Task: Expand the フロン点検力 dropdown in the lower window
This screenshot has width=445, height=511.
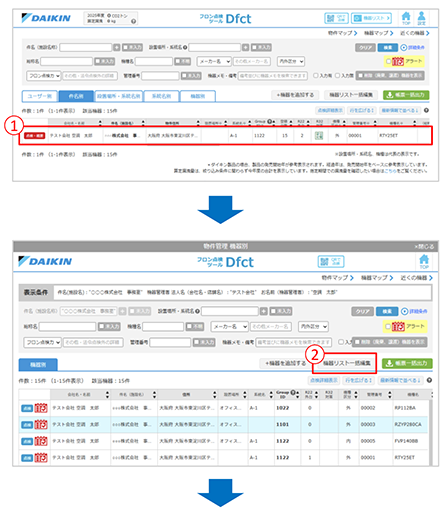Action: pos(42,342)
